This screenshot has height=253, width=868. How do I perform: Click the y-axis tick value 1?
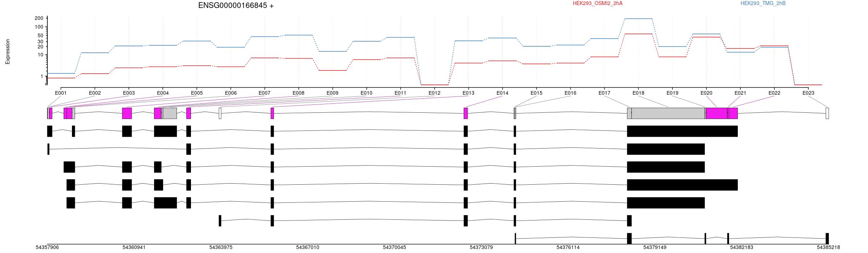click(x=42, y=76)
